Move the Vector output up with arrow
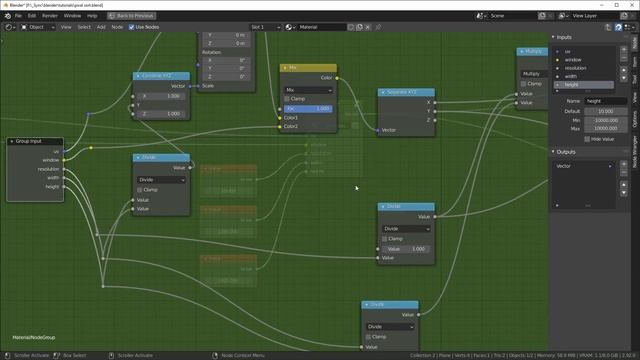The width and height of the screenshot is (640, 360). click(624, 184)
